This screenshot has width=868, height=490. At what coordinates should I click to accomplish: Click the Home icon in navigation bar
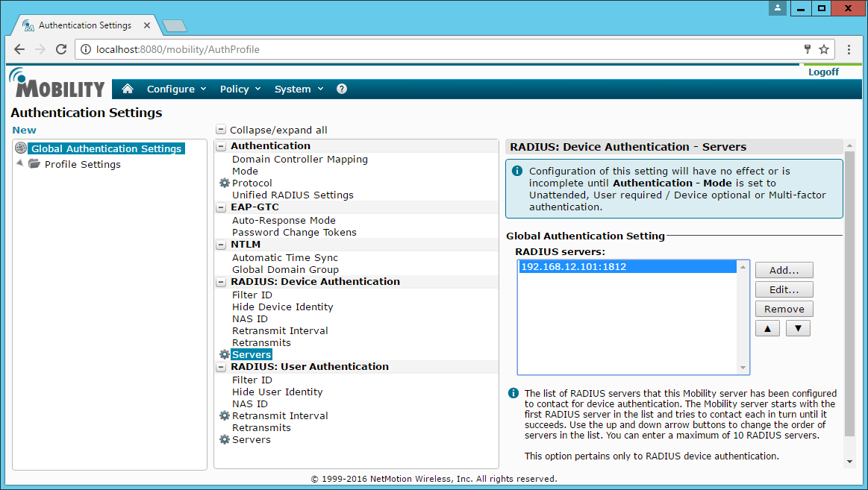(x=128, y=89)
